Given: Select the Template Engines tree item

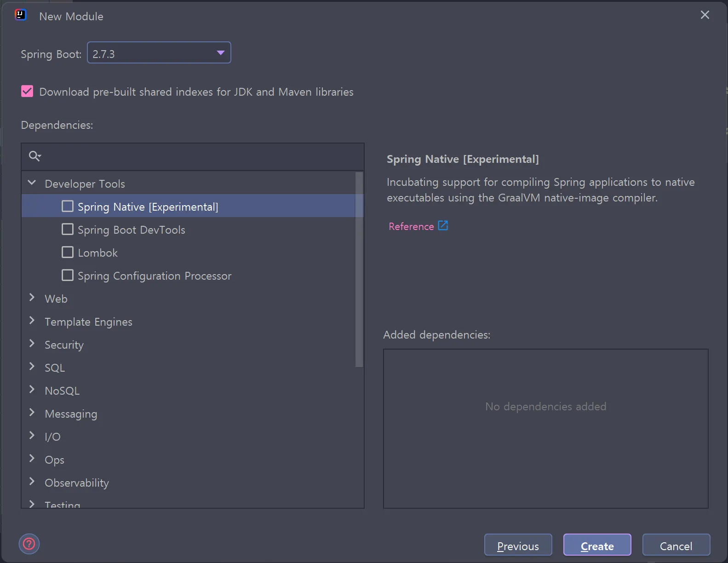Looking at the screenshot, I should tap(88, 322).
